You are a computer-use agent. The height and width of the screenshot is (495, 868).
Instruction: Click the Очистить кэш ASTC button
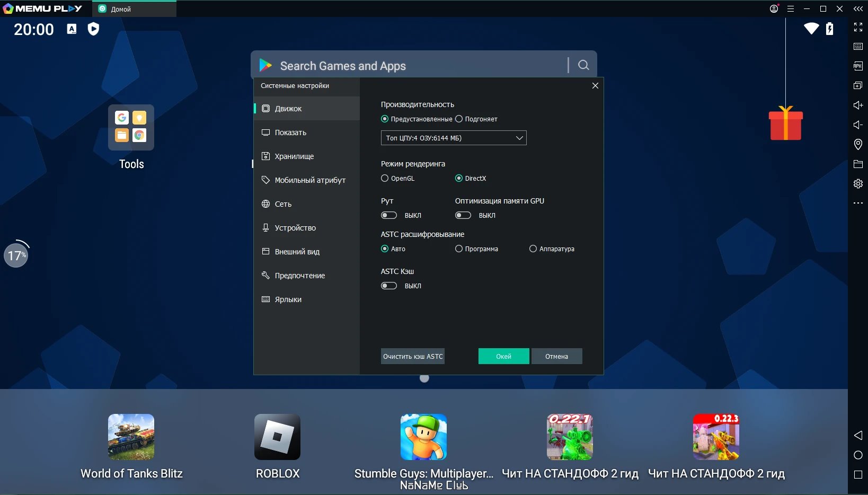point(413,356)
